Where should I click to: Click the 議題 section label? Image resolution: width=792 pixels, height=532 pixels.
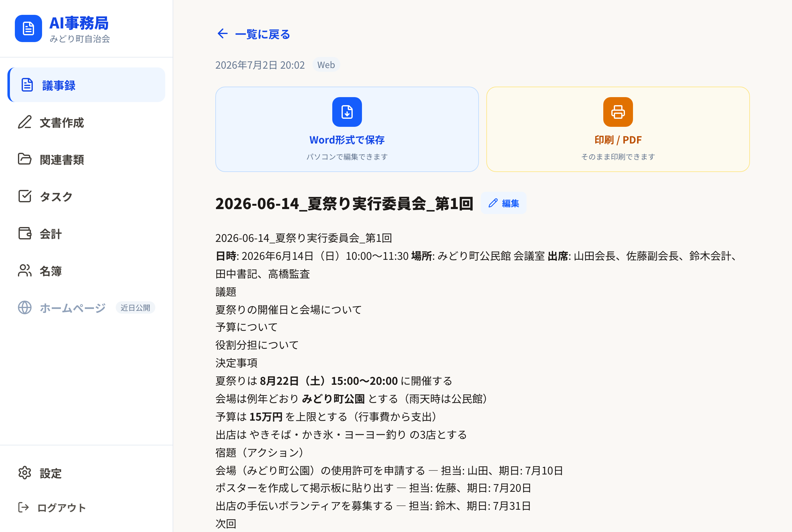pyautogui.click(x=226, y=291)
